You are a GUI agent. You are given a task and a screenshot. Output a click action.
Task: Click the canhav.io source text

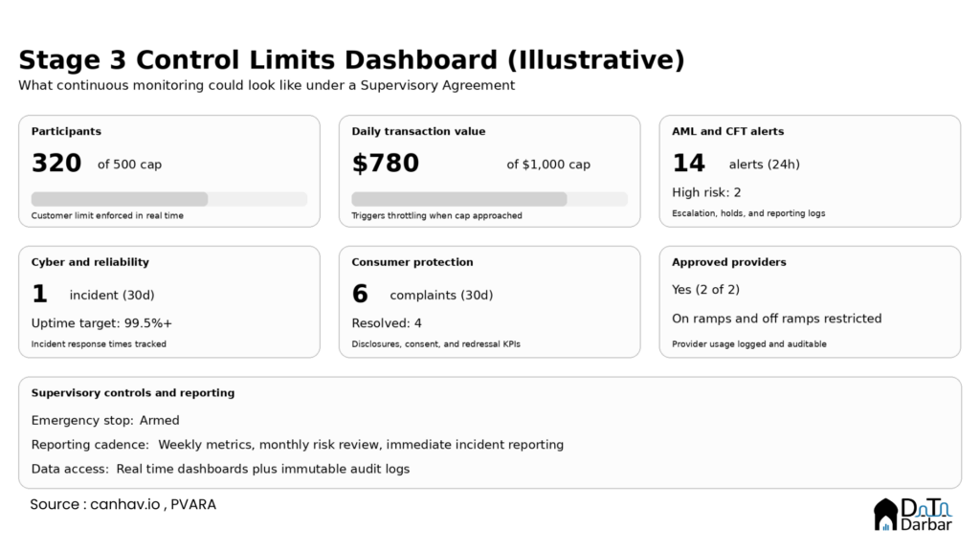pos(125,504)
